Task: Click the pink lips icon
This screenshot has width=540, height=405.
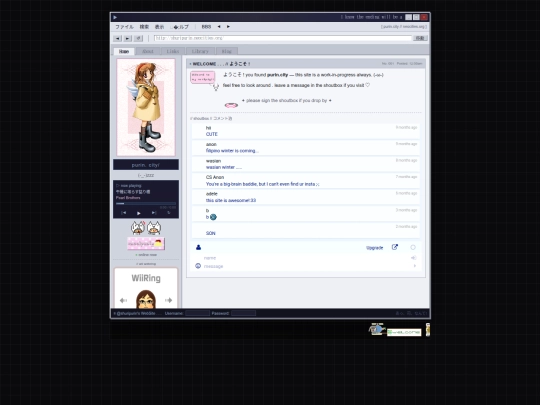Action: (231, 105)
